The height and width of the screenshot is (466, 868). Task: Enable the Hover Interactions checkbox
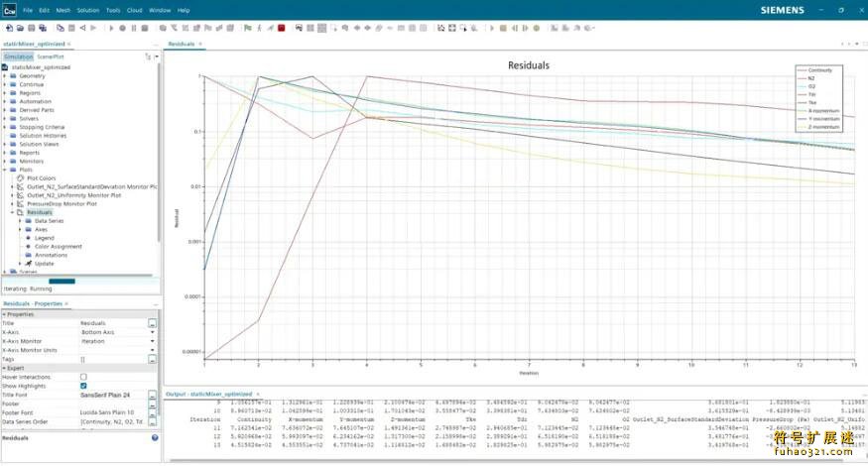point(83,377)
